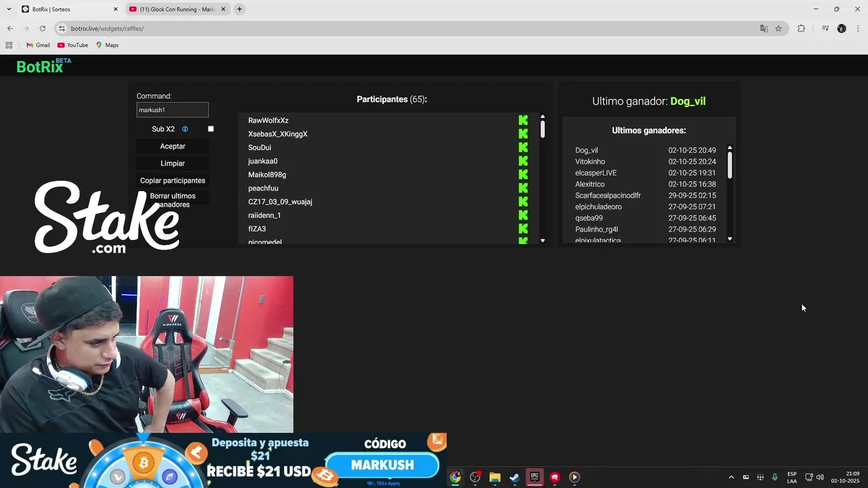Open the Maps bookmark
The width and height of the screenshot is (868, 488).
pos(107,45)
